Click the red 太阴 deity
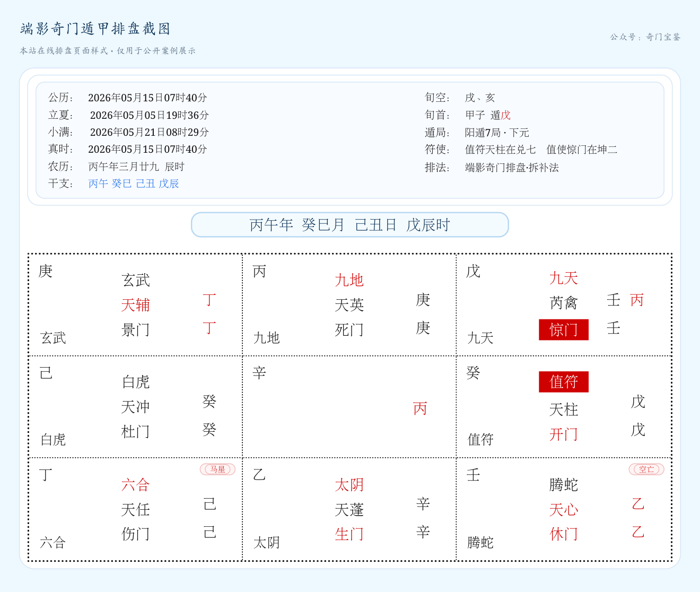The image size is (700, 592). click(349, 485)
